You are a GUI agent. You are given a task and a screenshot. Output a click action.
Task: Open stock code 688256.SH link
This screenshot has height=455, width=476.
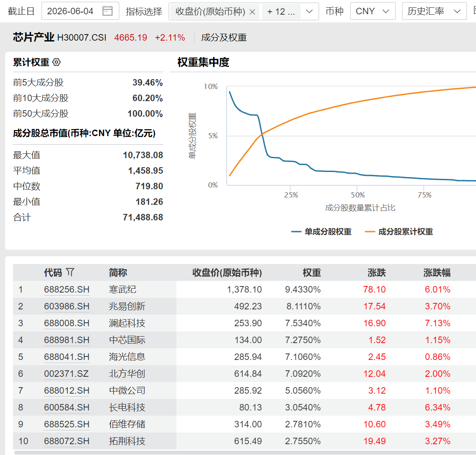(67, 290)
